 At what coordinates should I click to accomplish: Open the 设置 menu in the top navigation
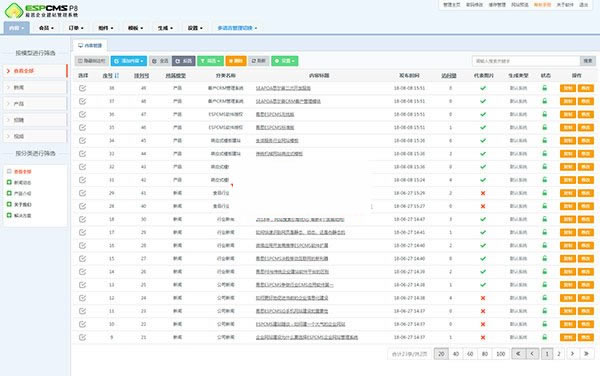point(195,28)
